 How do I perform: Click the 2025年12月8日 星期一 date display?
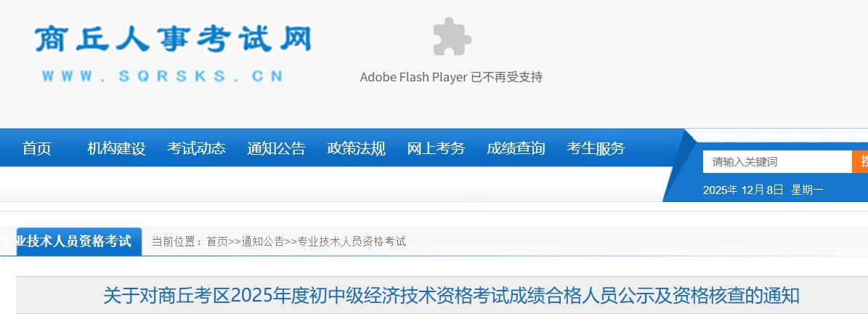(763, 190)
